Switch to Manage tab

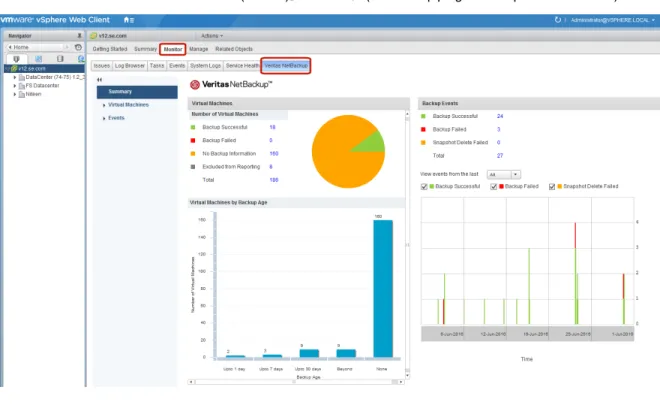coord(199,49)
